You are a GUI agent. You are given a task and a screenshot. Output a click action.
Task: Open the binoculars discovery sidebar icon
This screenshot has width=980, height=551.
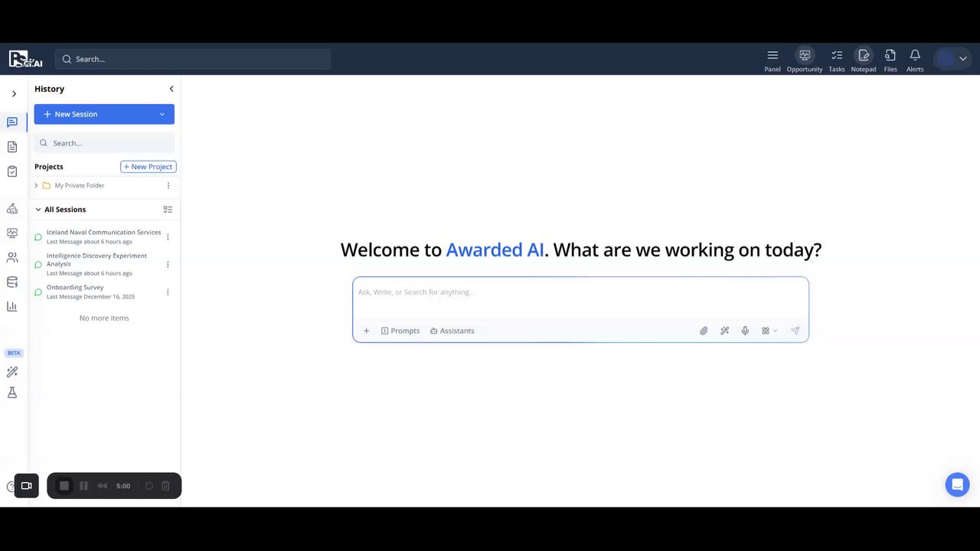coord(12,209)
